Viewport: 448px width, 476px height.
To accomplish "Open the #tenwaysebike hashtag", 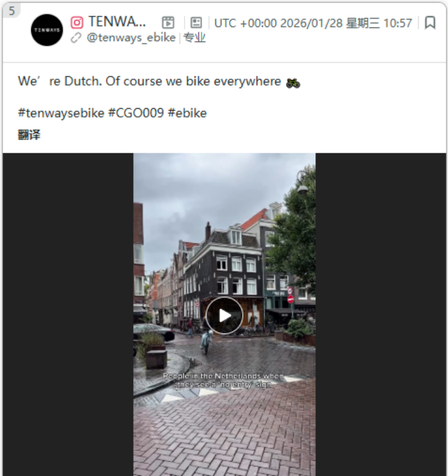I will [61, 113].
